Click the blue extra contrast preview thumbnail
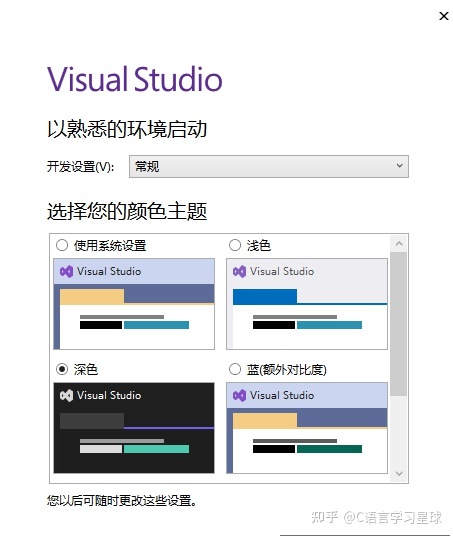The image size is (453, 536). [x=307, y=428]
